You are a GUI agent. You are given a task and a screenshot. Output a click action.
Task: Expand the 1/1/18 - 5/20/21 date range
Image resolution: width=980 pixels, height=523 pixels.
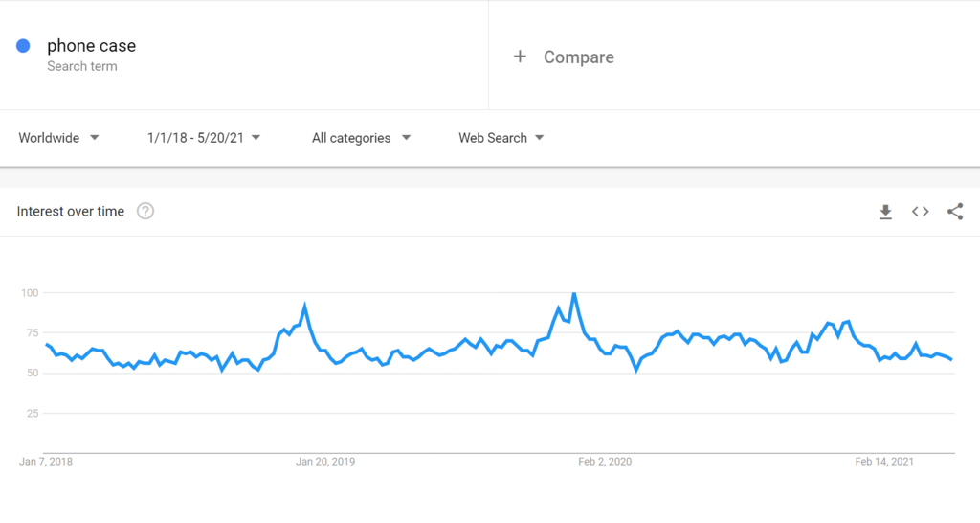pyautogui.click(x=204, y=138)
